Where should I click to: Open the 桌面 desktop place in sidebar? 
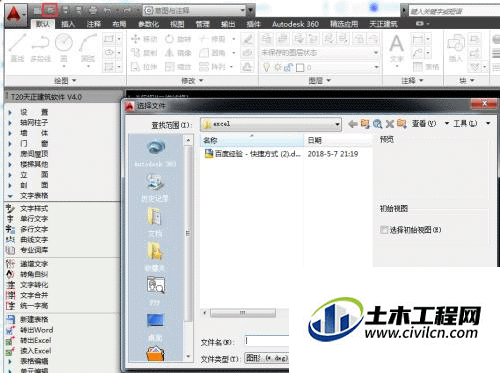[x=155, y=327]
